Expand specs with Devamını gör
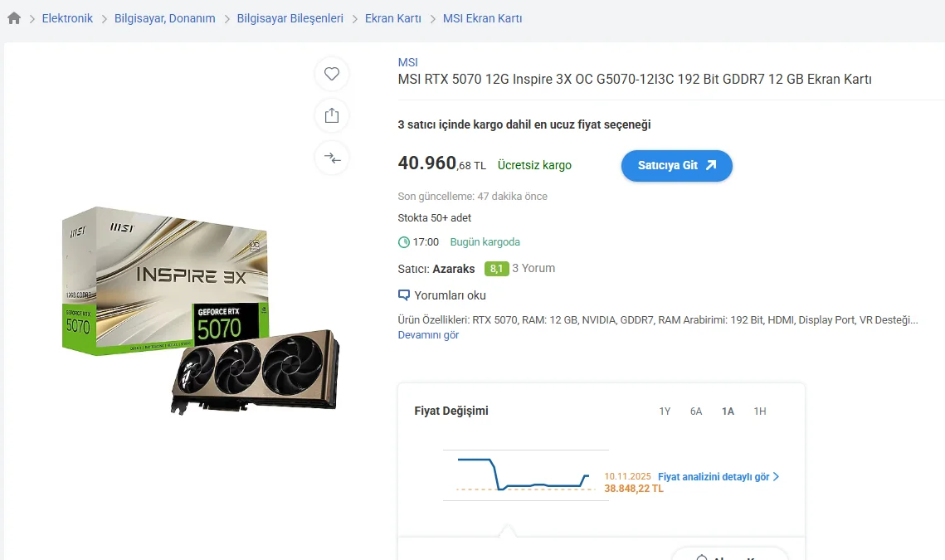This screenshot has height=560, width=945. tap(428, 335)
